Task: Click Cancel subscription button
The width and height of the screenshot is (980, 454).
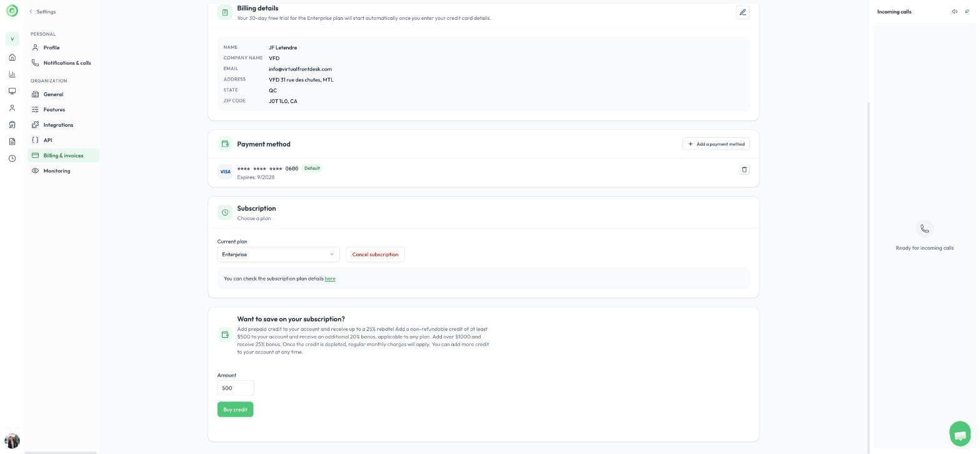Action: [x=375, y=254]
